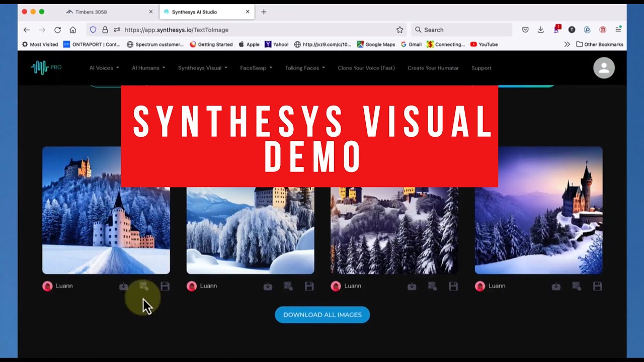Click the download icon under the second snowy image
This screenshot has width=644, height=362.
click(268, 286)
